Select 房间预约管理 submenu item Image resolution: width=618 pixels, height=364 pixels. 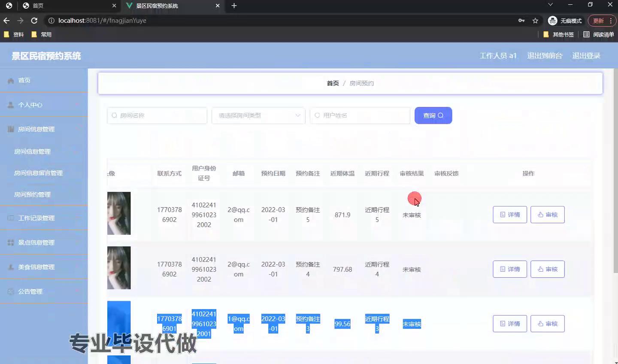(x=33, y=194)
